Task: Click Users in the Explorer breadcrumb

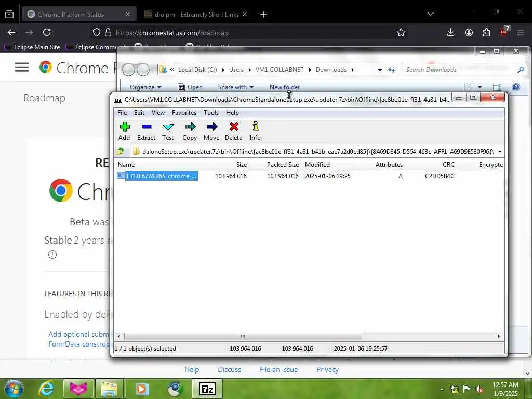Action: (236, 70)
